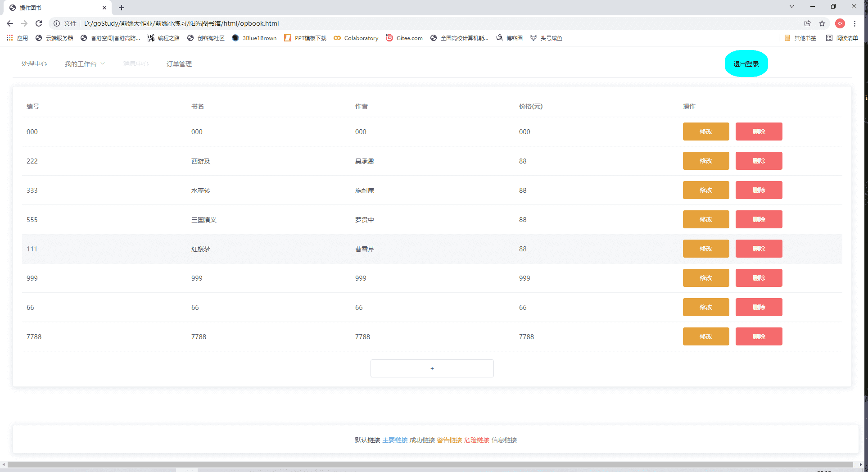Click the plus button to add a book row
The height and width of the screenshot is (472, 868).
click(432, 368)
